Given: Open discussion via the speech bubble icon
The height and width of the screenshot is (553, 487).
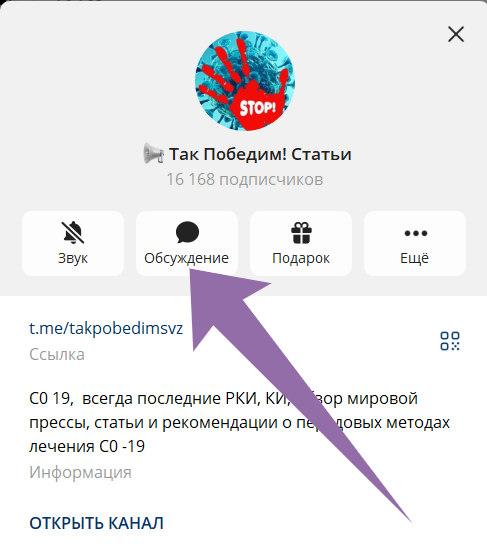Looking at the screenshot, I should [187, 232].
